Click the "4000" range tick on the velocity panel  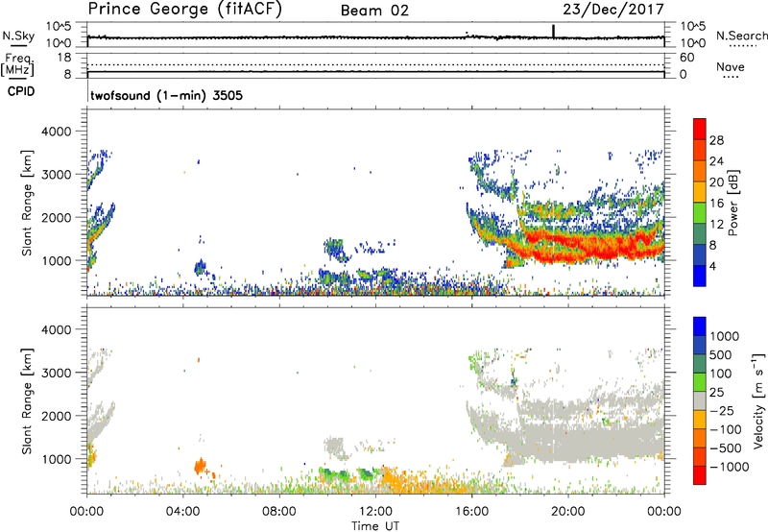(57, 329)
